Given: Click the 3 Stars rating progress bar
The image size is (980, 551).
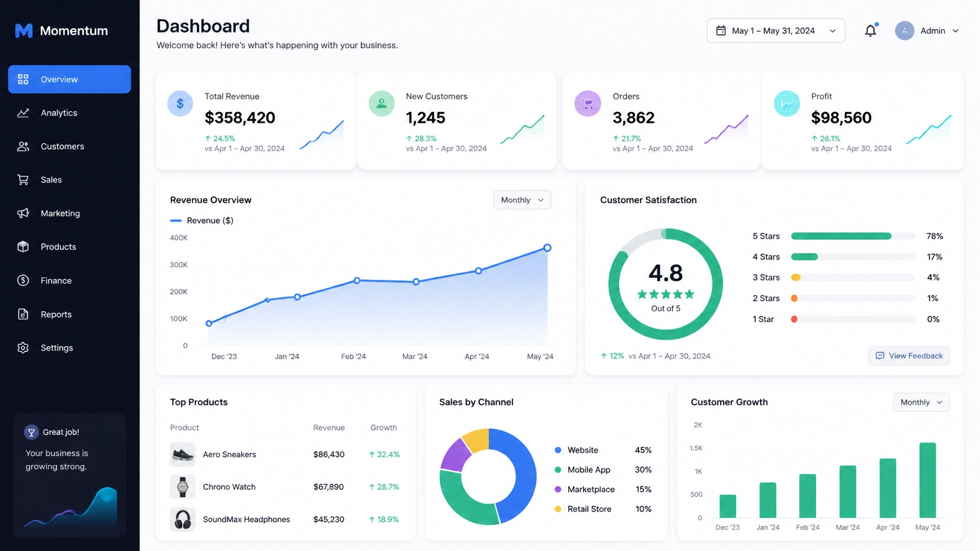Looking at the screenshot, I should (853, 278).
